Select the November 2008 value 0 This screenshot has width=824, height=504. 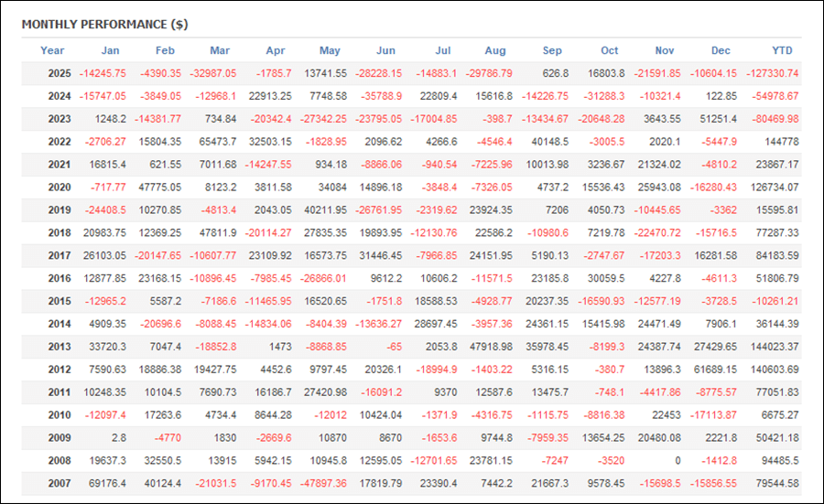[677, 460]
